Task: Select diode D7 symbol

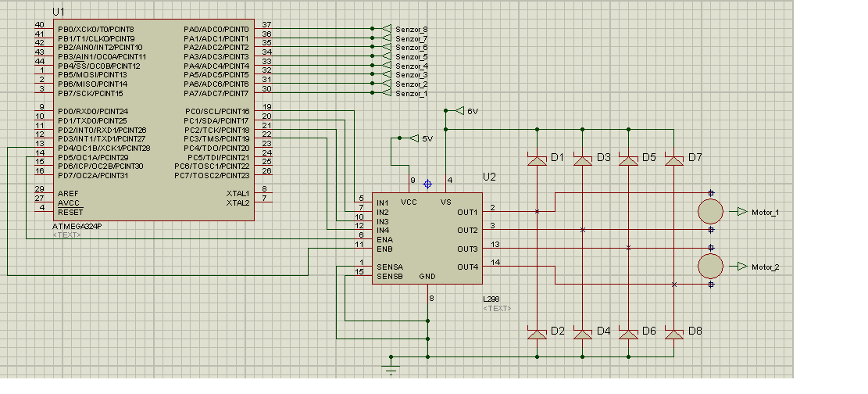Action: pos(673,161)
